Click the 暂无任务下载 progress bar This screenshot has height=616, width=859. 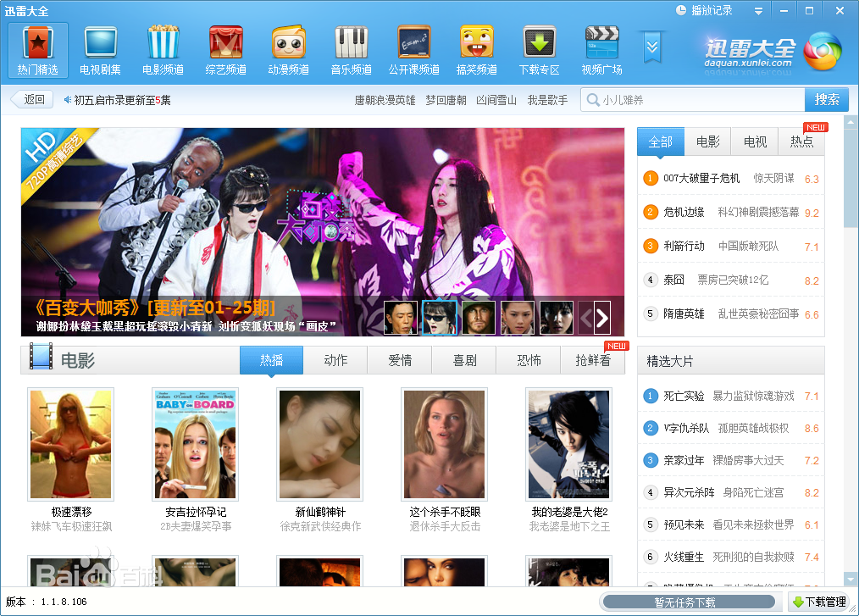pyautogui.click(x=689, y=602)
